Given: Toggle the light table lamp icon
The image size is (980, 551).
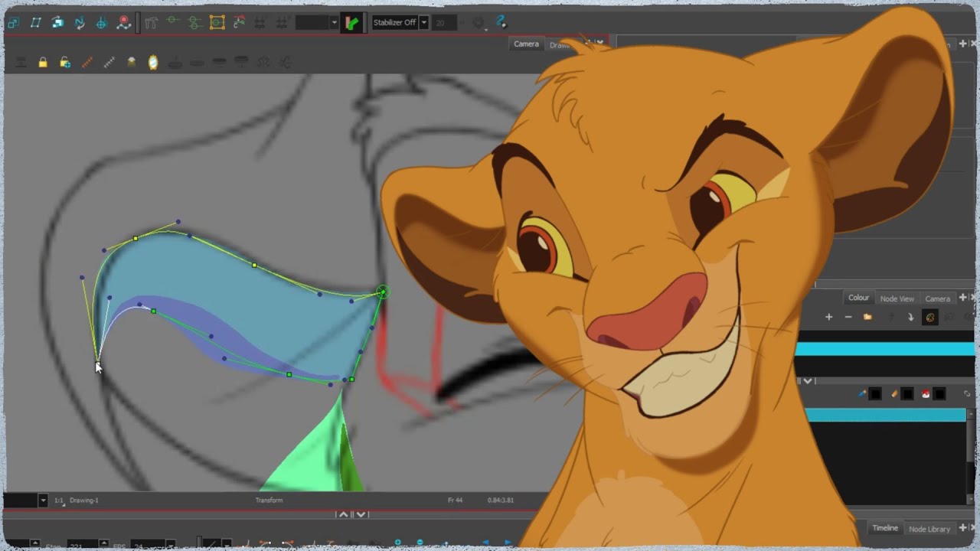Looking at the screenshot, I should coord(131,63).
